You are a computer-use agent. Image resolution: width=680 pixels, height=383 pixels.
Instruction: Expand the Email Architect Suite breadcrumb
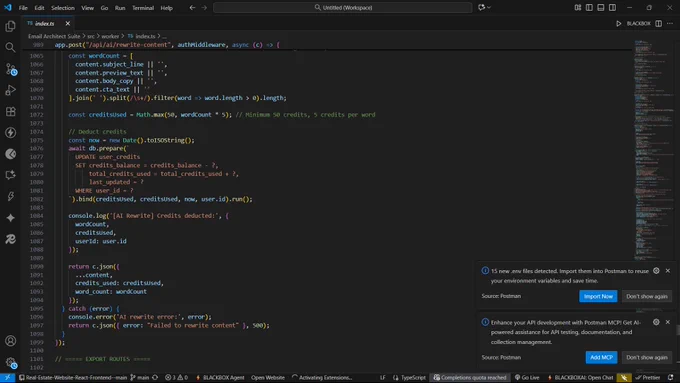[x=54, y=36]
